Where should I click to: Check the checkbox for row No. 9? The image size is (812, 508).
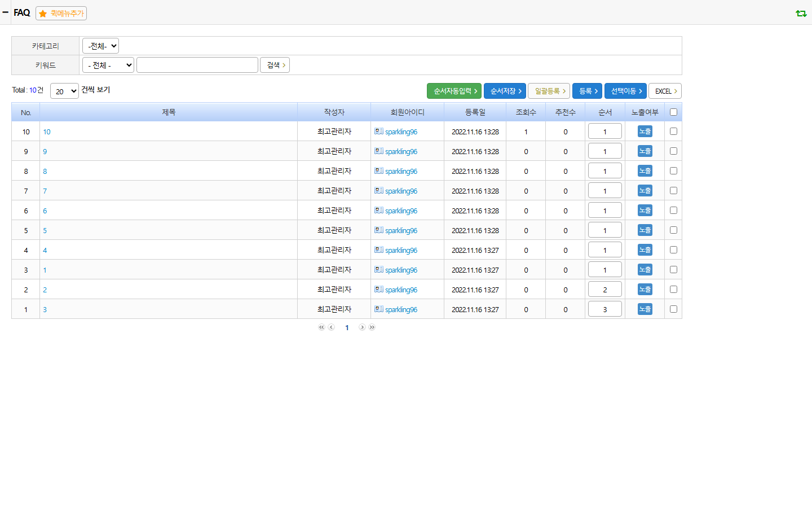pyautogui.click(x=673, y=151)
